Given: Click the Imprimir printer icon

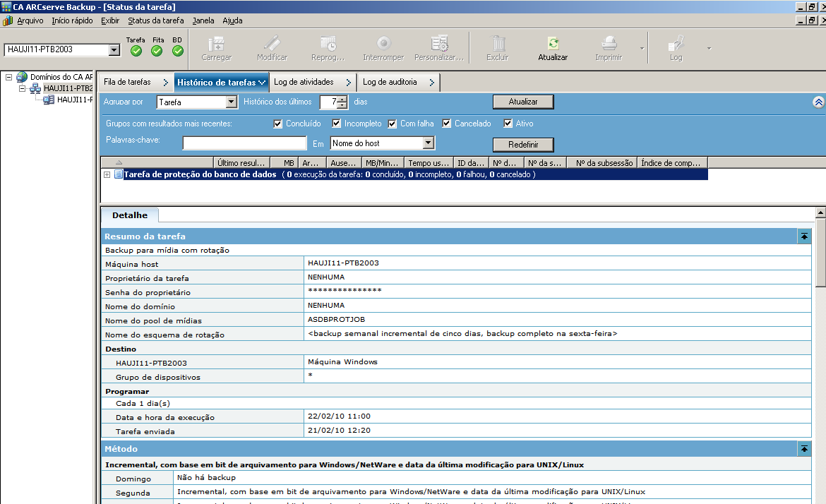Looking at the screenshot, I should pos(609,44).
